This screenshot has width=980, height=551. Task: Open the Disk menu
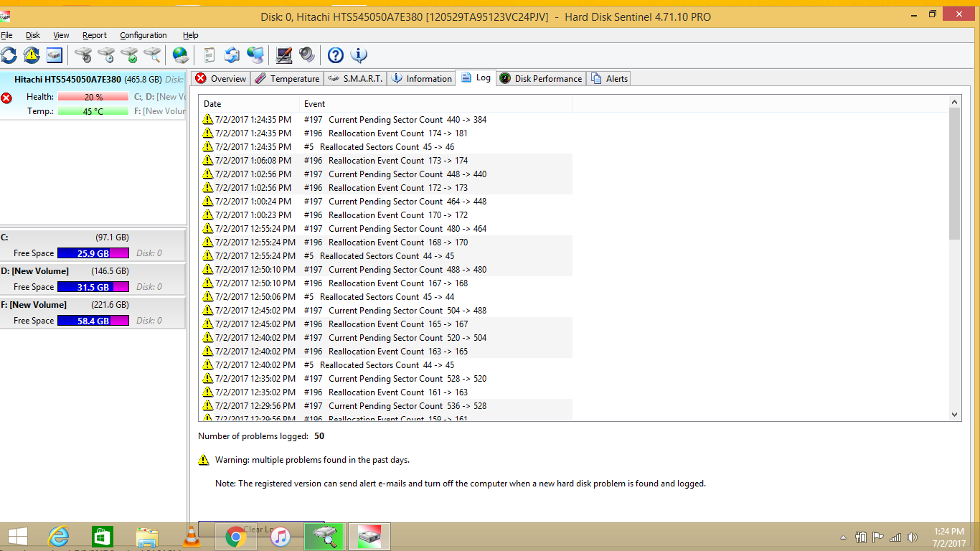pos(33,35)
